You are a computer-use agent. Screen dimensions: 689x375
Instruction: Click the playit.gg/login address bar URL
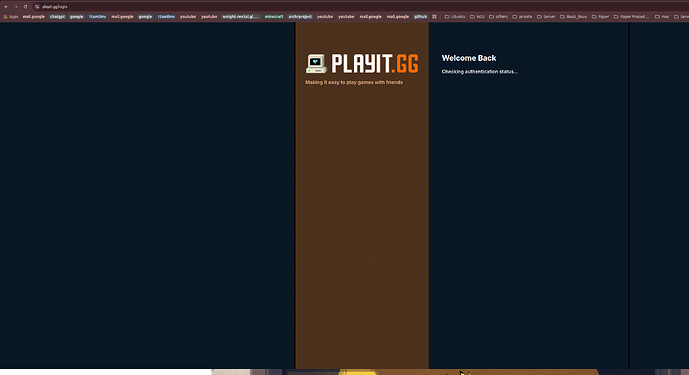coord(55,7)
